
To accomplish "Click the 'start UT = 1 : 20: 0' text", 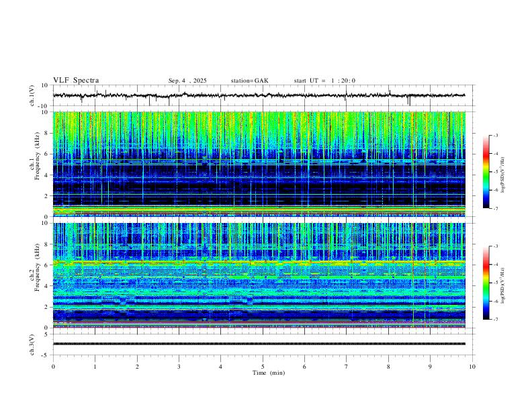I will [324, 81].
